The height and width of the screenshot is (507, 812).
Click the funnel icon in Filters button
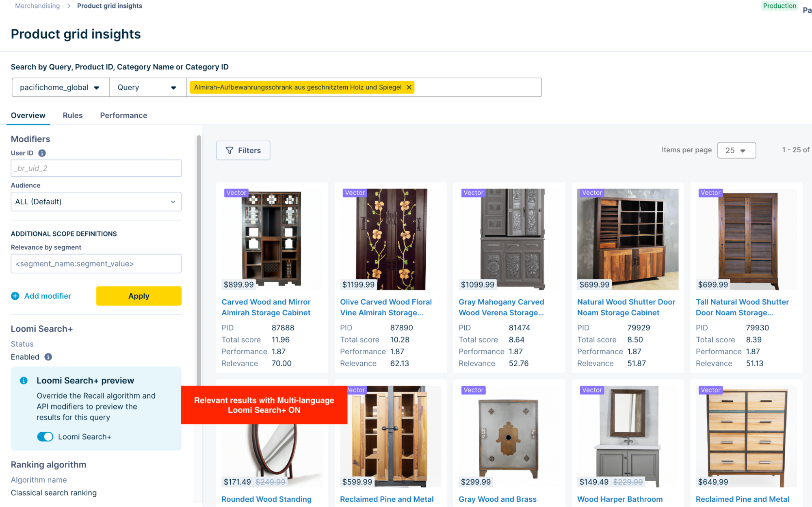tap(230, 150)
